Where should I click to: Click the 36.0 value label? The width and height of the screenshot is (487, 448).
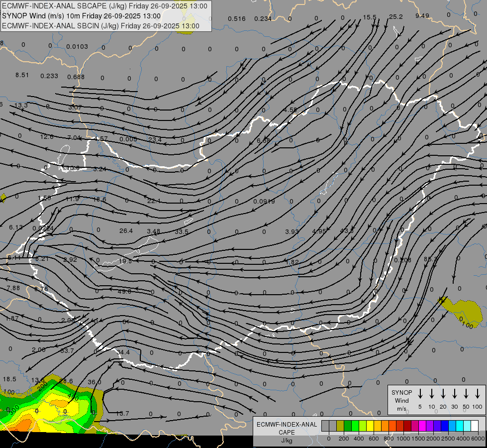point(95,382)
